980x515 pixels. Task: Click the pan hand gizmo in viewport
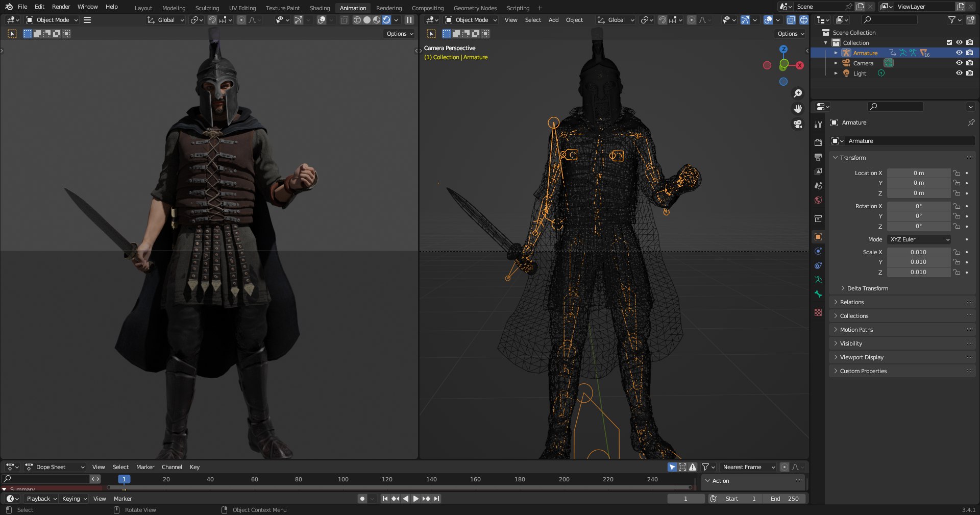click(x=797, y=109)
